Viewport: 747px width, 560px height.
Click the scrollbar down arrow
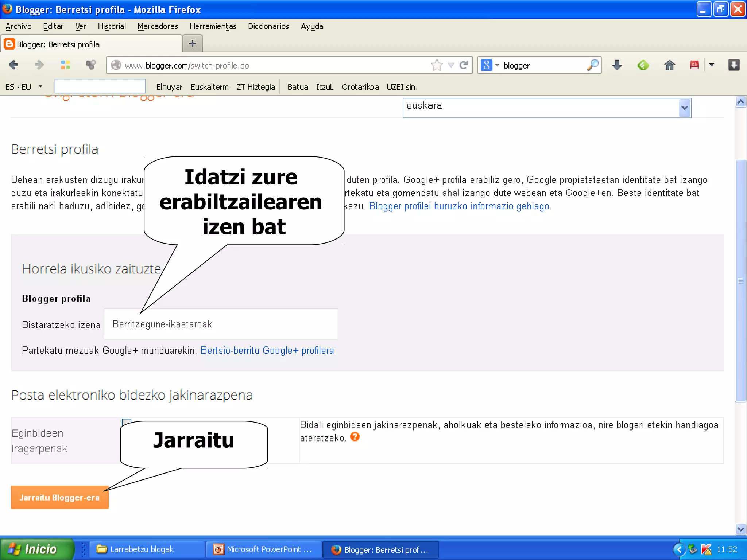pos(741,529)
